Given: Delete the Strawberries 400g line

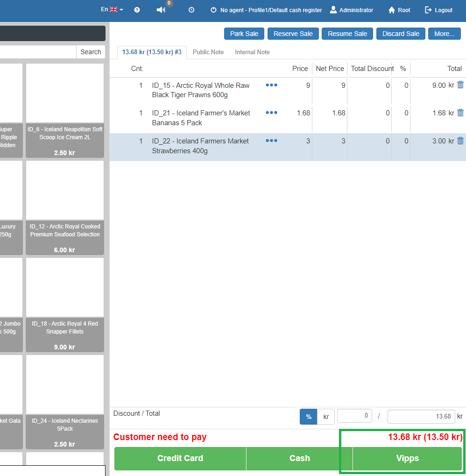Looking at the screenshot, I should [x=460, y=141].
